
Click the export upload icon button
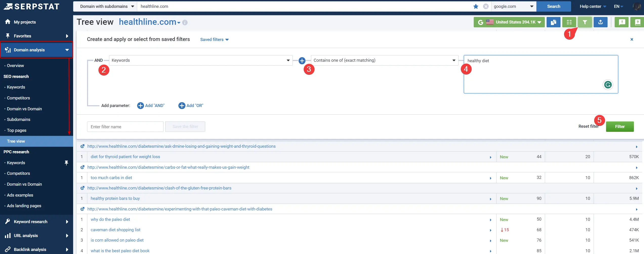pyautogui.click(x=600, y=22)
